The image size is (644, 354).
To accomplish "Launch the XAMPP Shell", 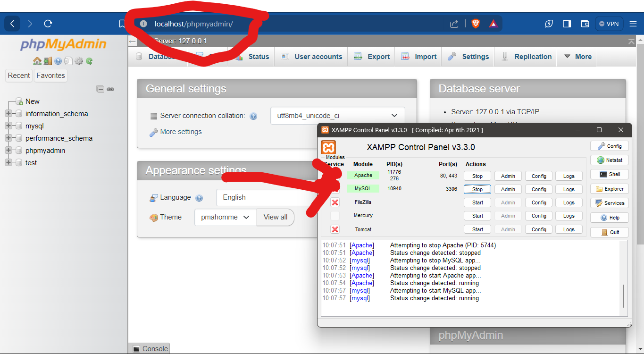I will 609,174.
